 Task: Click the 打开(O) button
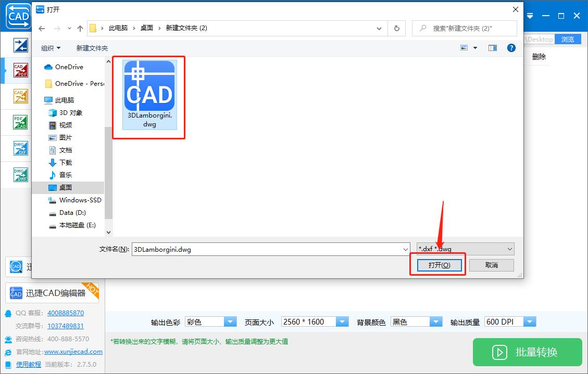tap(440, 265)
